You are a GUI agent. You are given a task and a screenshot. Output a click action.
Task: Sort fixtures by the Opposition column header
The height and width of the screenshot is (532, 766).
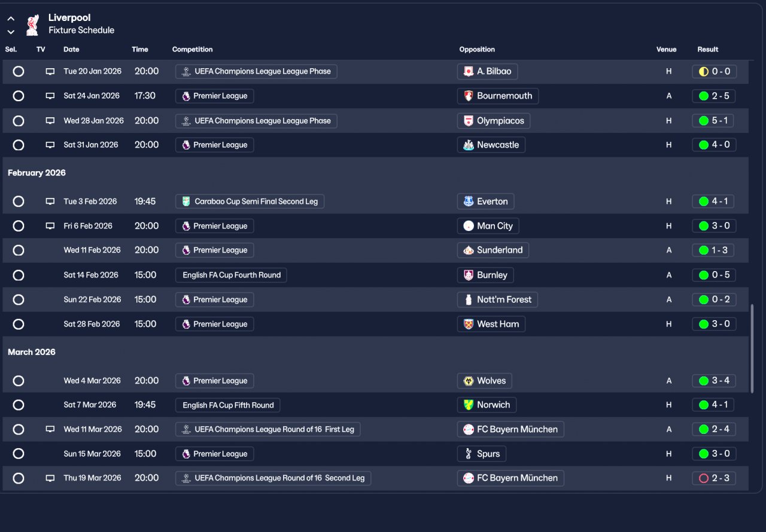(x=477, y=50)
